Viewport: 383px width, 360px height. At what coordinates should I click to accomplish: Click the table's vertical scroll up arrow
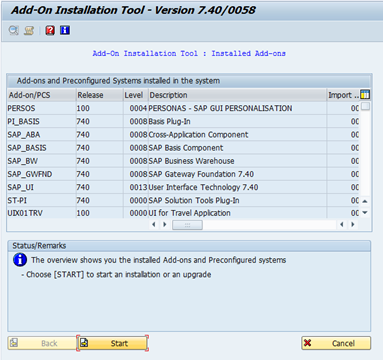[x=365, y=201]
